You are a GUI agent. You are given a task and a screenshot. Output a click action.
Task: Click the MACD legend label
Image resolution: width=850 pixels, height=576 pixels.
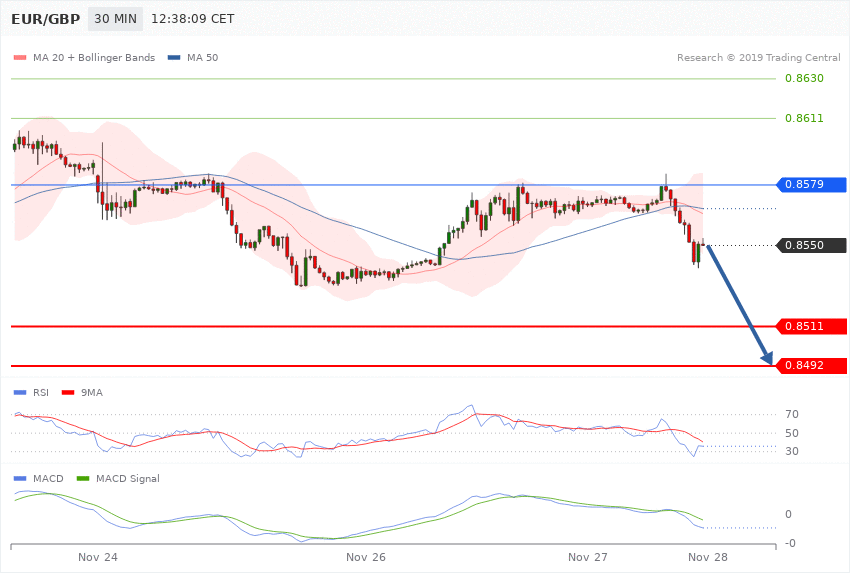coord(48,478)
